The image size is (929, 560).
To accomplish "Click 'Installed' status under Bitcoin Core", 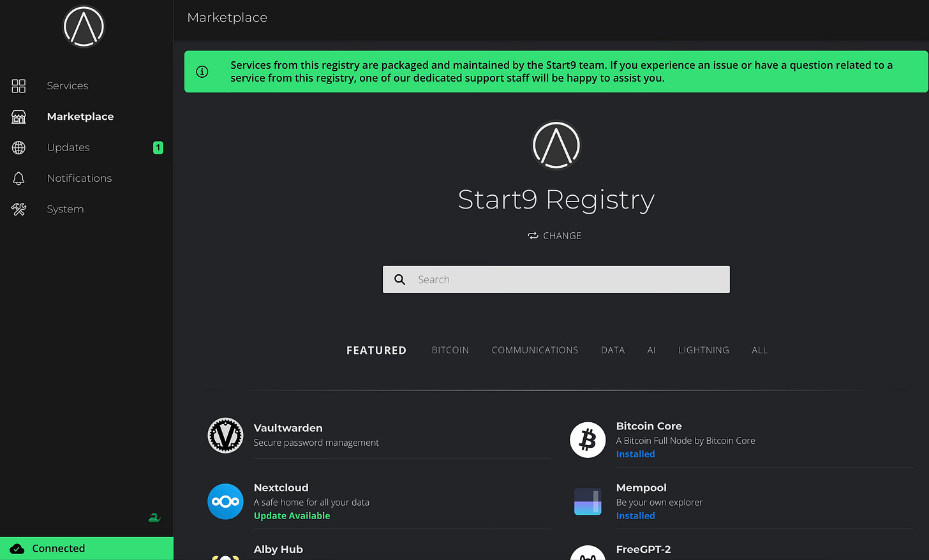I will point(635,454).
